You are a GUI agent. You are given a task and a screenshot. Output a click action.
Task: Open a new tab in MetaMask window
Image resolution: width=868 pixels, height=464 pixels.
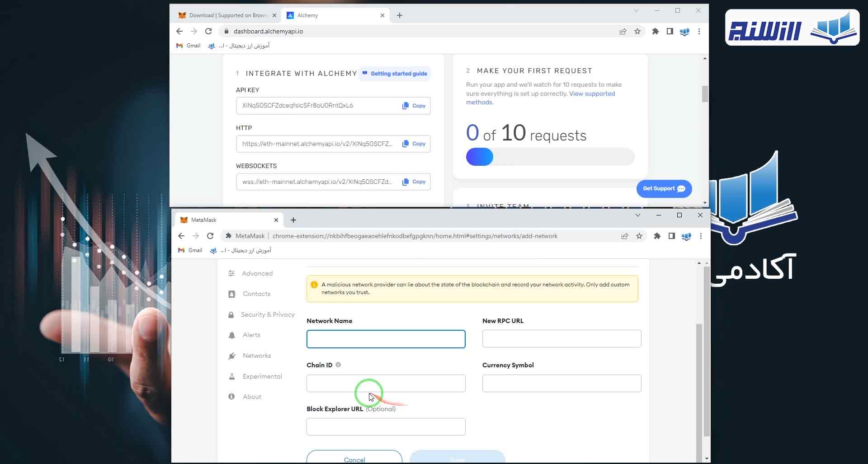coord(293,220)
